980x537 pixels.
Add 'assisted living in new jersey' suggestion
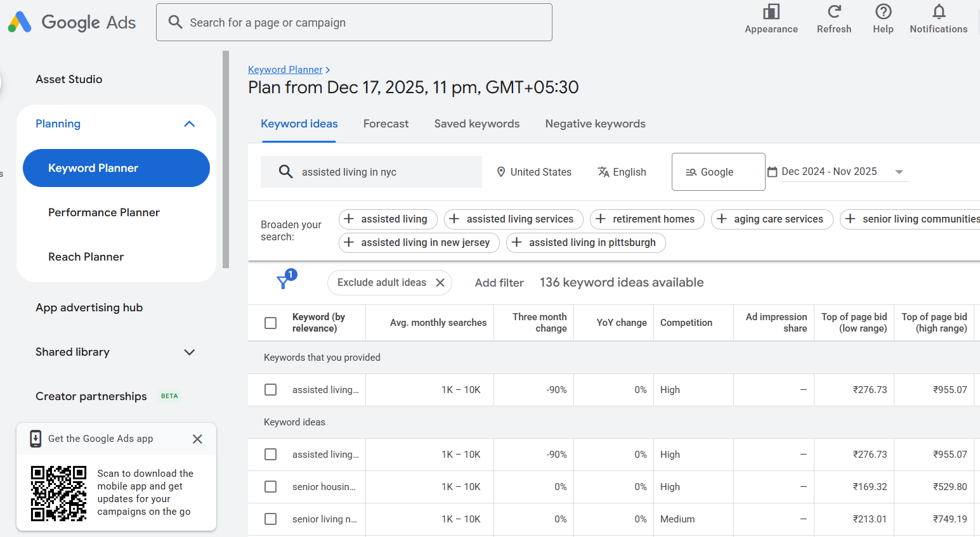(419, 243)
